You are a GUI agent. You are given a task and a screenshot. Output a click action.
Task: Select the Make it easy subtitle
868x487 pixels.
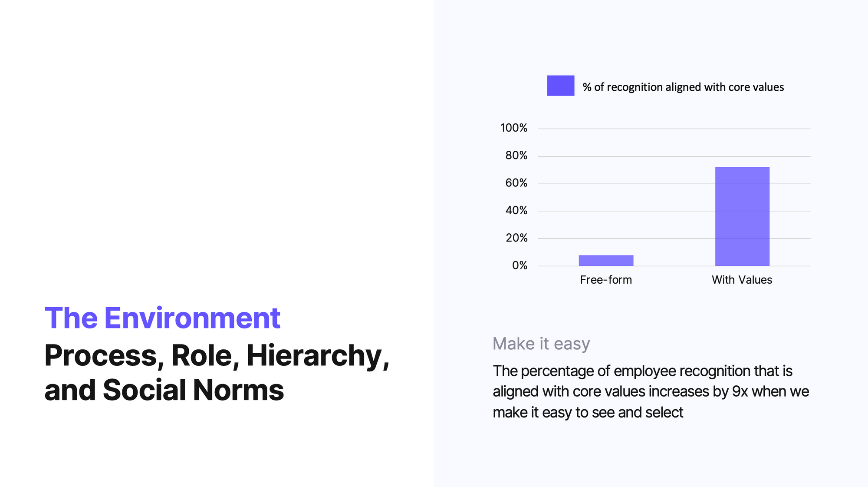pos(541,344)
